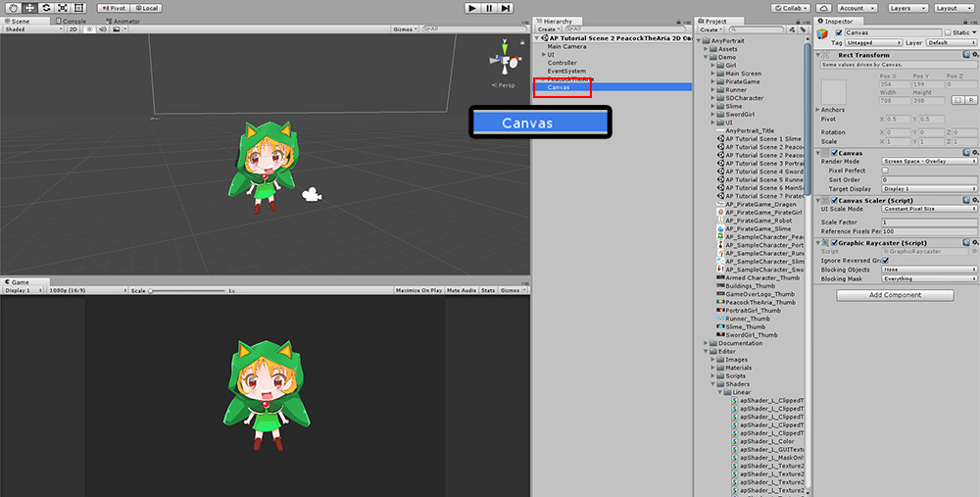This screenshot has width=980, height=497.
Task: Switch to the Animator tab
Action: click(123, 21)
